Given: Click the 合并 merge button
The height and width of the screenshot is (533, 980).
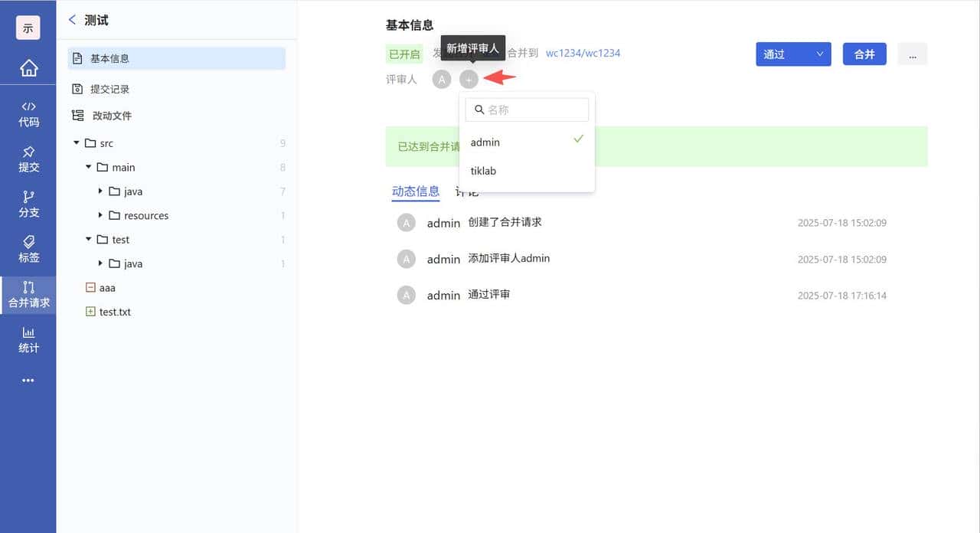Looking at the screenshot, I should coord(864,54).
